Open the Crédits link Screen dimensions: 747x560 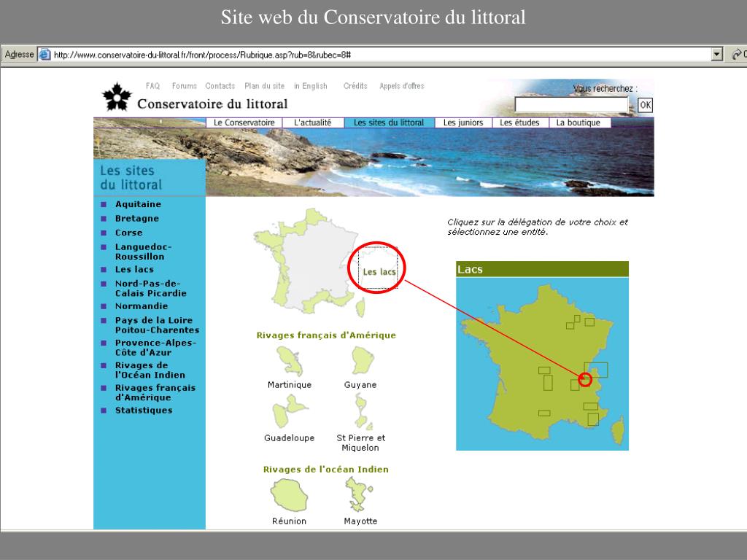click(x=355, y=86)
